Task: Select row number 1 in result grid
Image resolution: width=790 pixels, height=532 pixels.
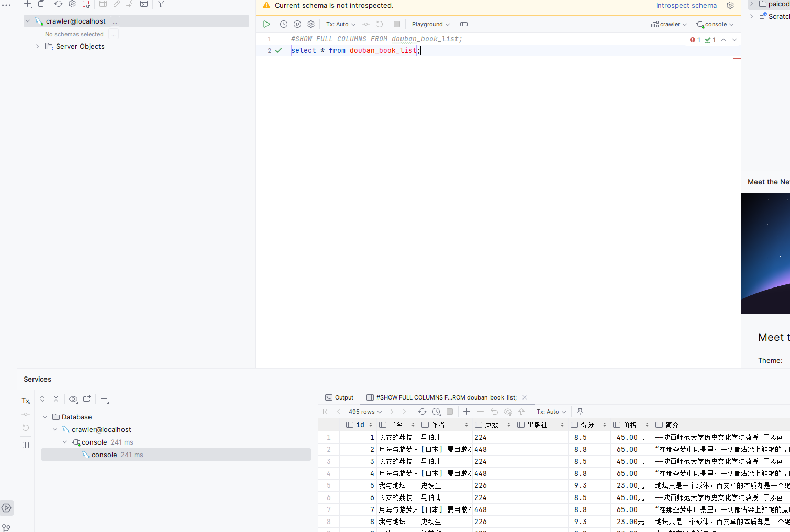Action: pos(329,437)
